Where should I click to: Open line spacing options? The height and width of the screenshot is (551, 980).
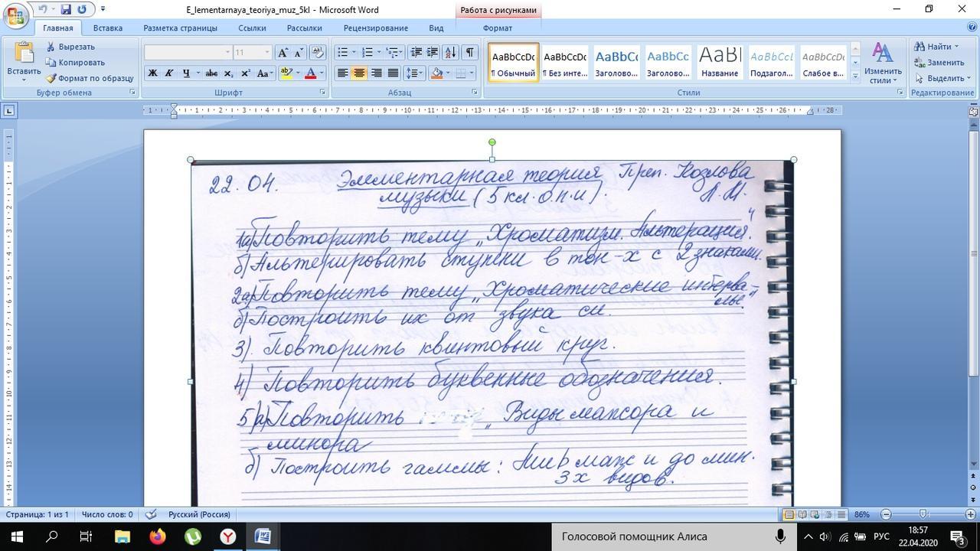(x=413, y=73)
